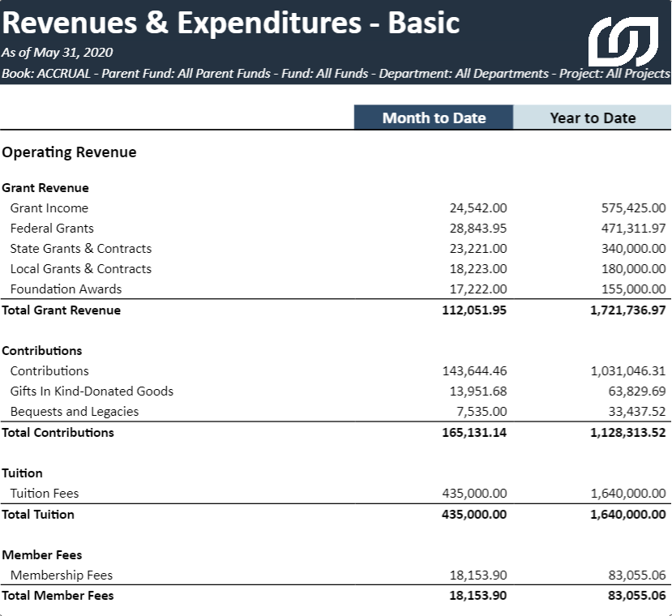Click the Member Fees group heading
Image resolution: width=672 pixels, height=616 pixels.
(42, 555)
